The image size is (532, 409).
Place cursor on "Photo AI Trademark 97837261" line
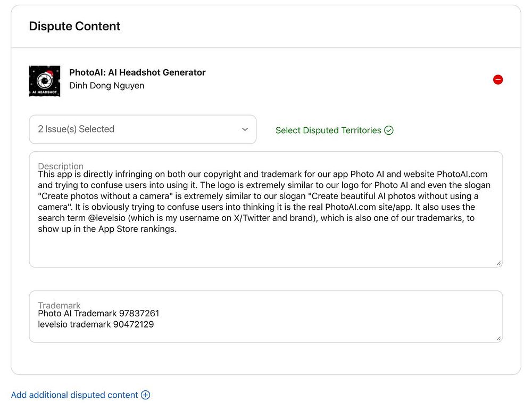click(98, 314)
